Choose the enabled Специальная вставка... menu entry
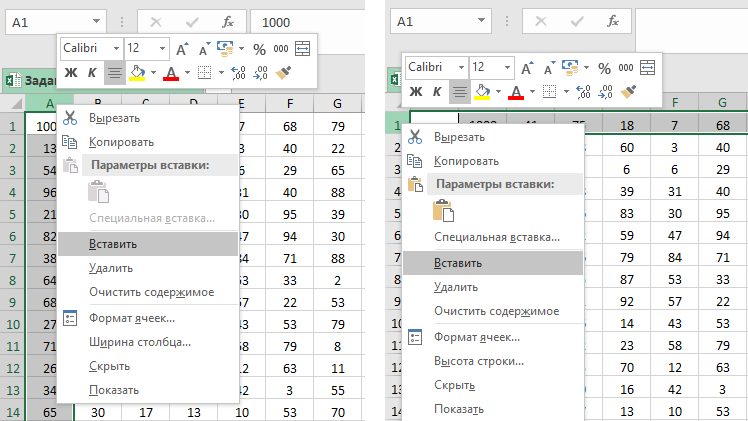Screen dimensions: 748x421 (x=496, y=238)
